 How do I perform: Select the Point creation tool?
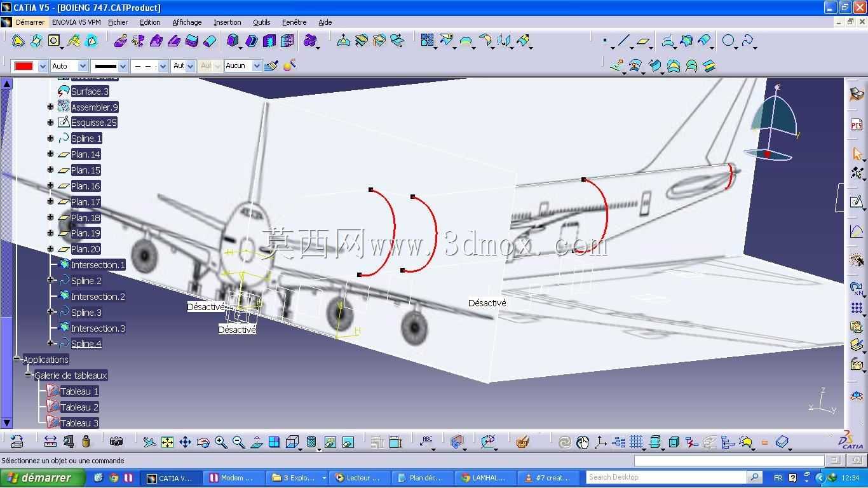click(x=605, y=41)
